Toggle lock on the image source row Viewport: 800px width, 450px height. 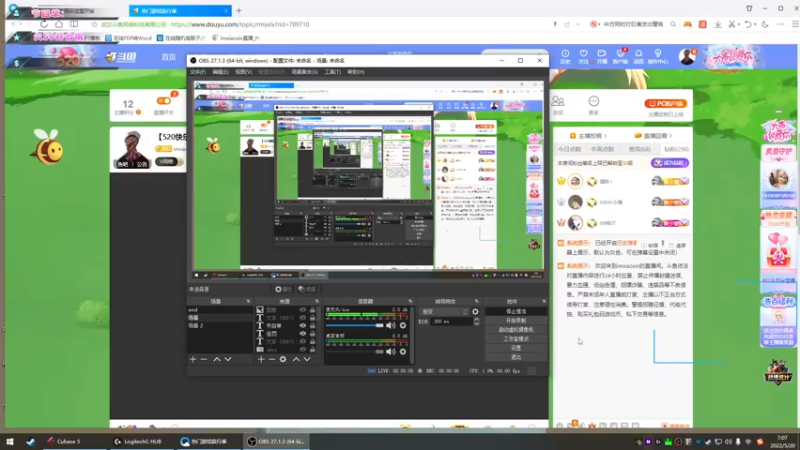[312, 310]
